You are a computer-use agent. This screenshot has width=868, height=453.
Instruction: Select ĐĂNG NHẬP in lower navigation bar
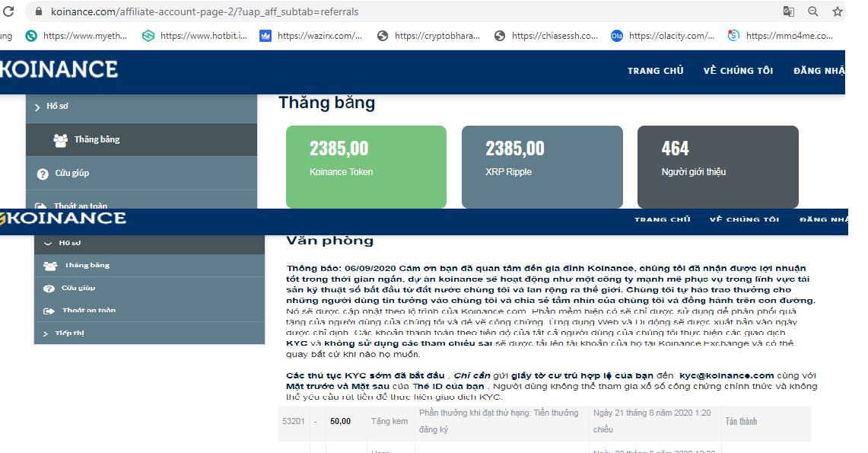point(824,219)
